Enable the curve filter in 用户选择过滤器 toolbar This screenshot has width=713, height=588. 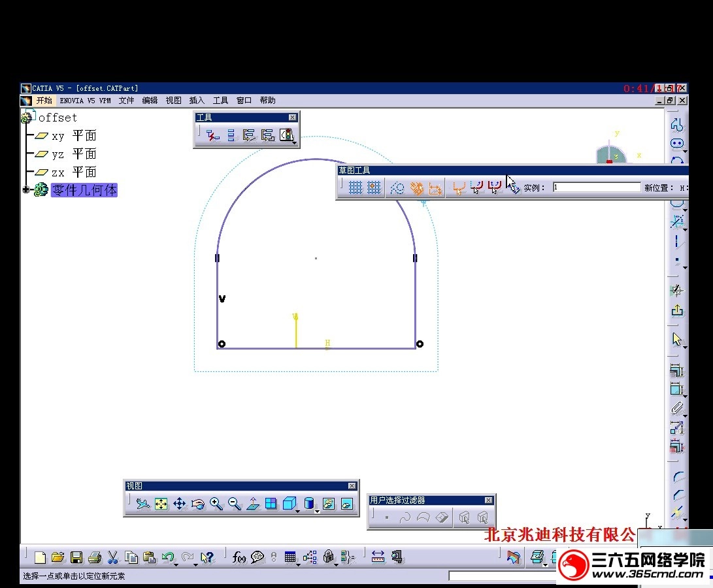click(406, 517)
